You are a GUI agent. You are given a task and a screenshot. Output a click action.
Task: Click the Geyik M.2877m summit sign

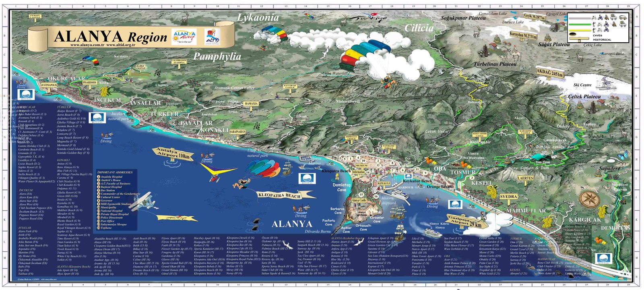(x=535, y=17)
